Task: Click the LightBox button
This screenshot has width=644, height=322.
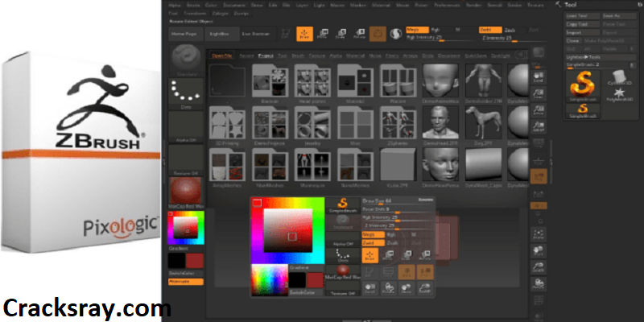Action: (221, 34)
